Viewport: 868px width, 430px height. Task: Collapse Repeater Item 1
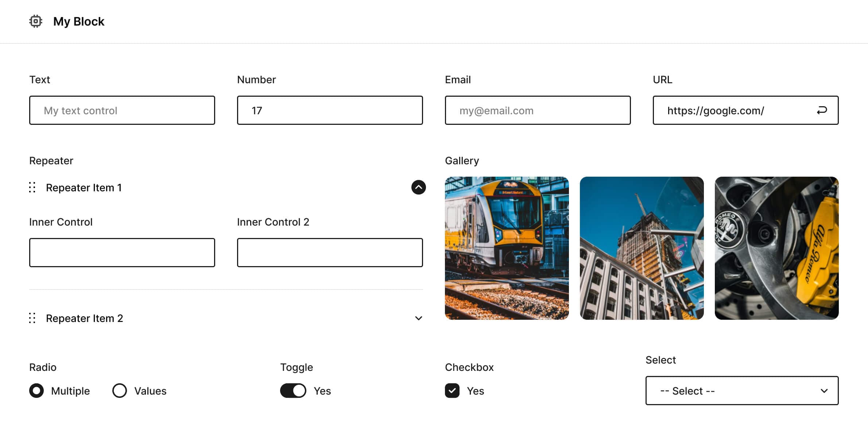418,187
